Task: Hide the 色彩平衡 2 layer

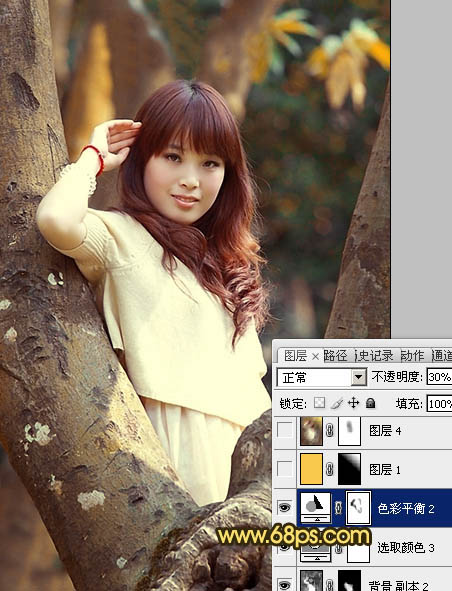Action: pos(285,508)
